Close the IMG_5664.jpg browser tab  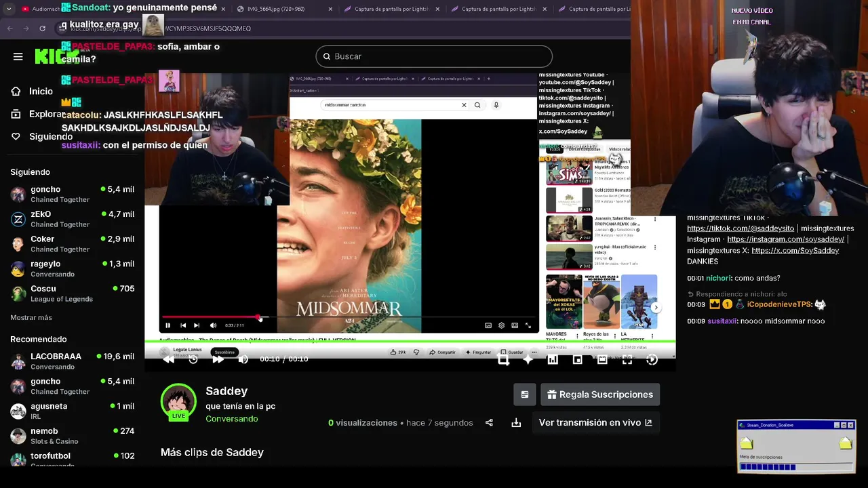[x=330, y=9]
